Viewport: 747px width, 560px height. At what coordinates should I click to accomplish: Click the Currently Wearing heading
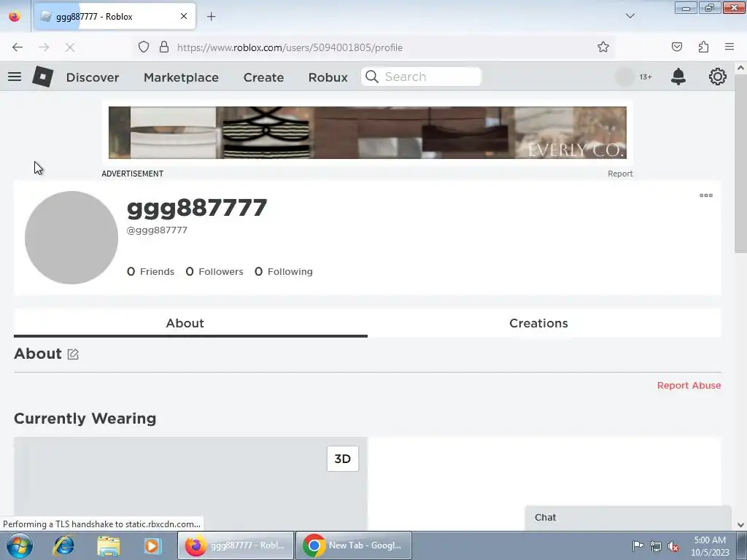[x=85, y=418]
